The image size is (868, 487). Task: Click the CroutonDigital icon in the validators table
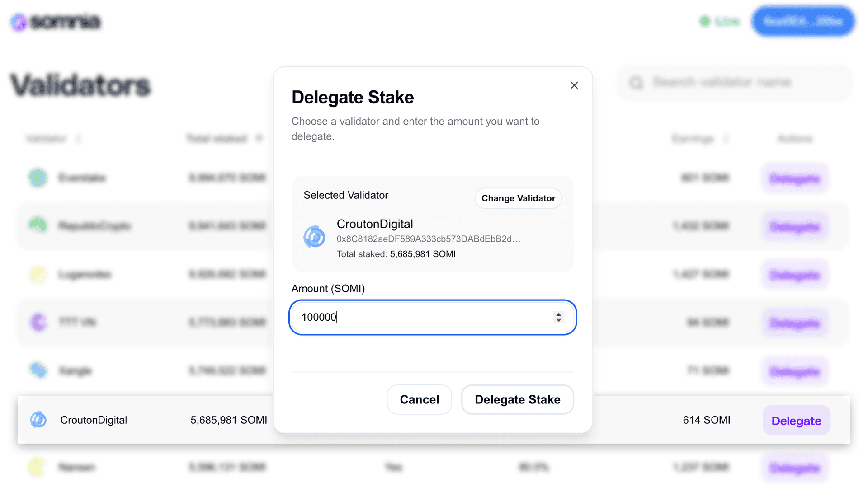[x=38, y=420]
